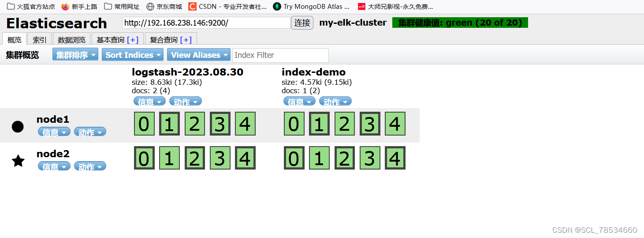Screen dimensions: 644x238
Task: Click the 集群概览 heading
Action: (22, 55)
